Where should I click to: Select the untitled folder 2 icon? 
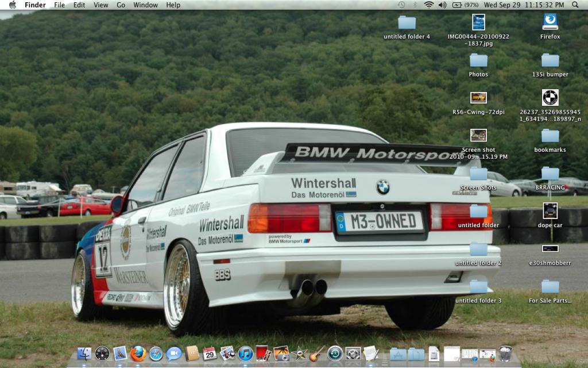pos(478,249)
